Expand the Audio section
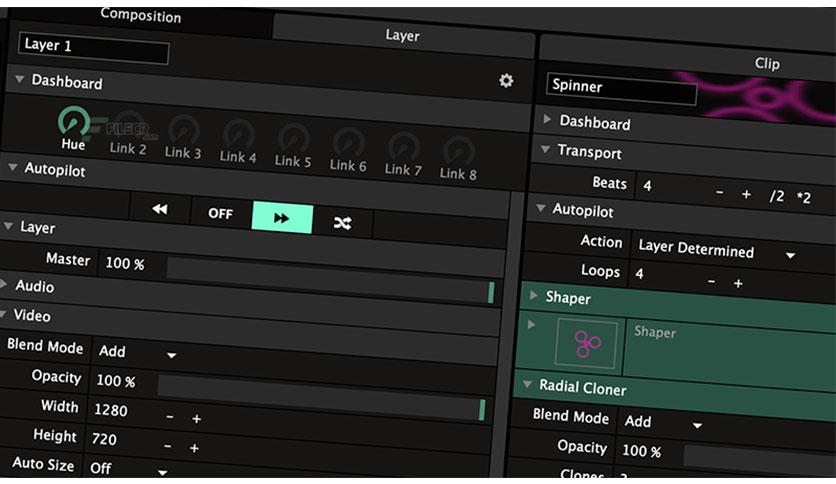The height and width of the screenshot is (484, 836). tap(4, 284)
